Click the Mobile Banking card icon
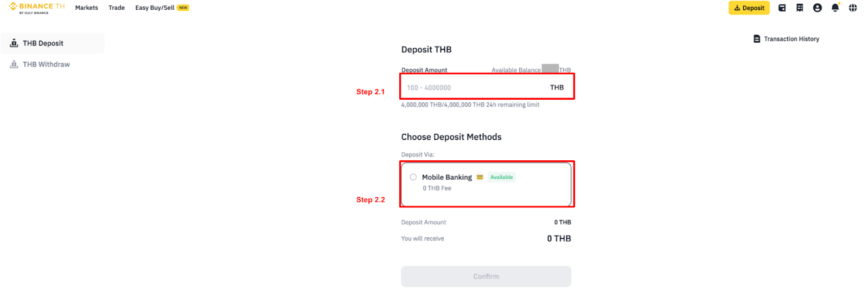This screenshot has width=868, height=299. 480,177
